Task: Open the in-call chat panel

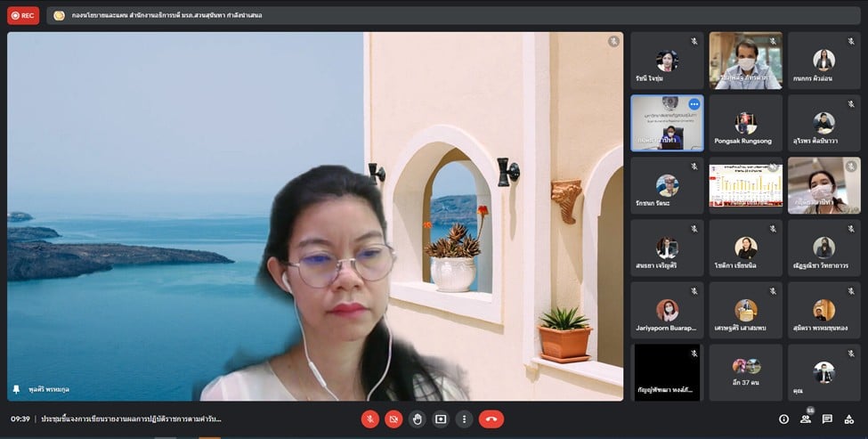Action: pos(827,419)
